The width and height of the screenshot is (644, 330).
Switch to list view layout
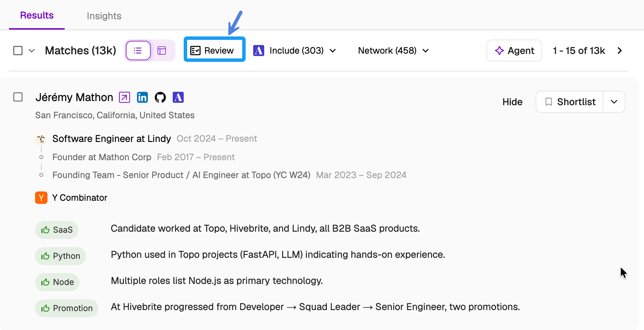click(x=138, y=51)
